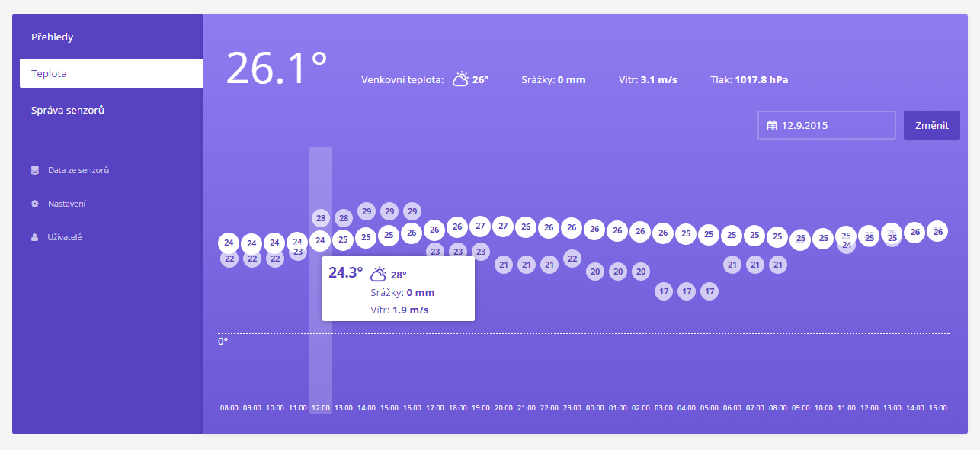Select the outdoor 29 data point at 16:00

pyautogui.click(x=412, y=211)
